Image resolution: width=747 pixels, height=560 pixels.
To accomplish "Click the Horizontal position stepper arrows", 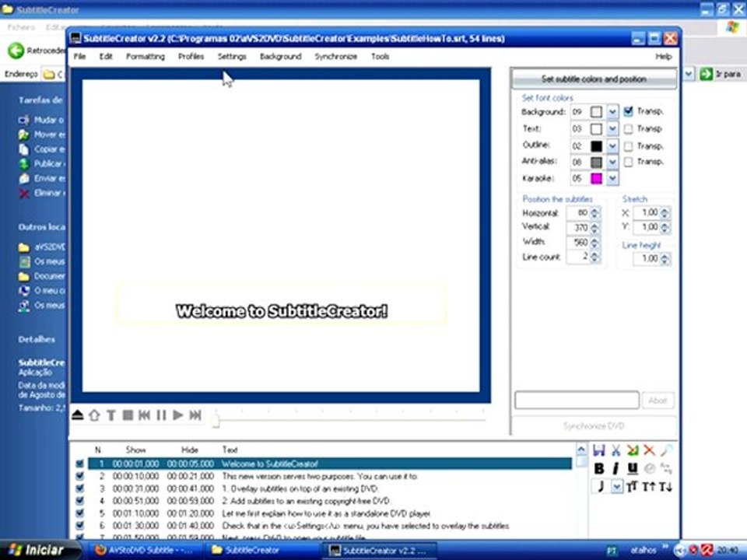I will click(x=595, y=213).
